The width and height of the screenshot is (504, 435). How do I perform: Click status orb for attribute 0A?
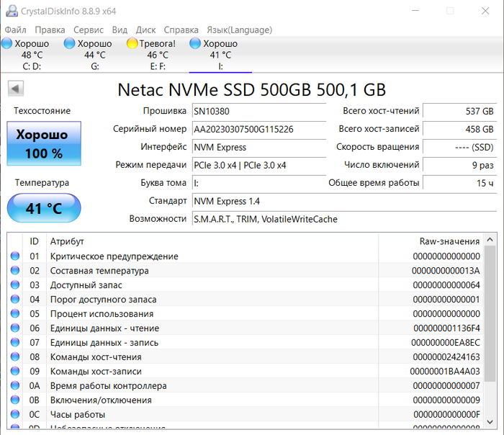pyautogui.click(x=15, y=385)
